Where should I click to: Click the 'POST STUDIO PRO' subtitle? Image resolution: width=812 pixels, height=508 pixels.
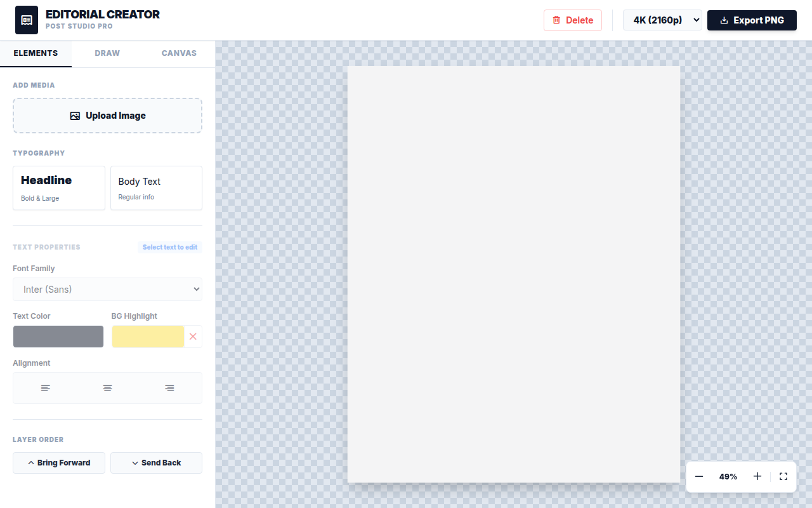pyautogui.click(x=79, y=27)
